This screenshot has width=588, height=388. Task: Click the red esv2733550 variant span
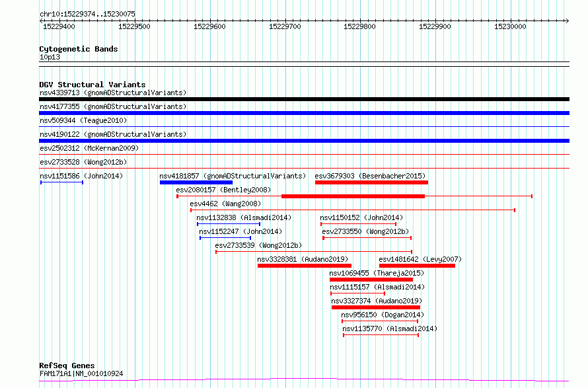(x=367, y=238)
